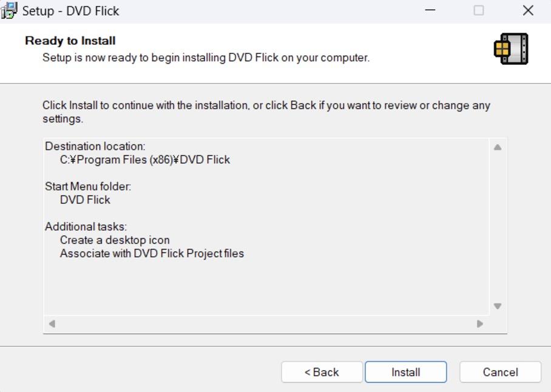Go back with the < Back button
Image resolution: width=551 pixels, height=392 pixels.
322,372
